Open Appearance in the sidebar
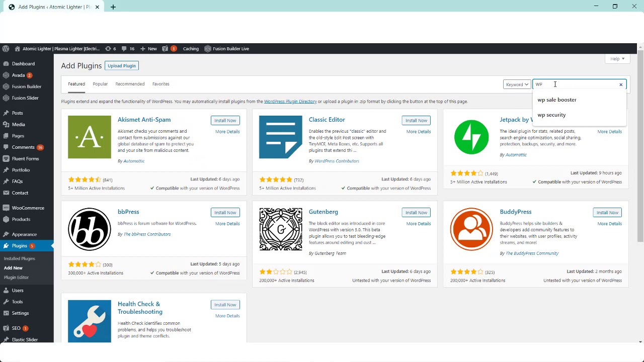This screenshot has height=362, width=644. click(x=24, y=234)
